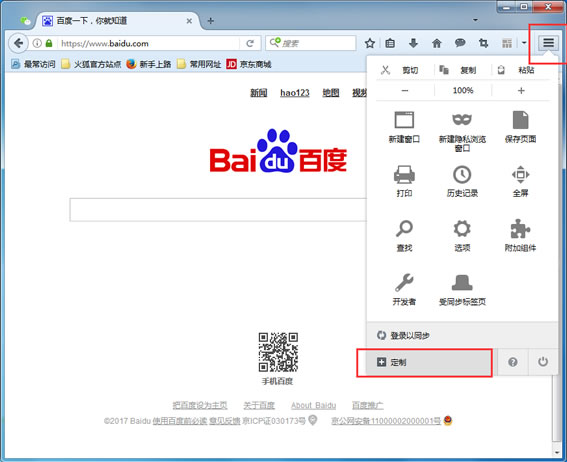Click the Print icon in menu
The width and height of the screenshot is (567, 462).
click(x=404, y=174)
